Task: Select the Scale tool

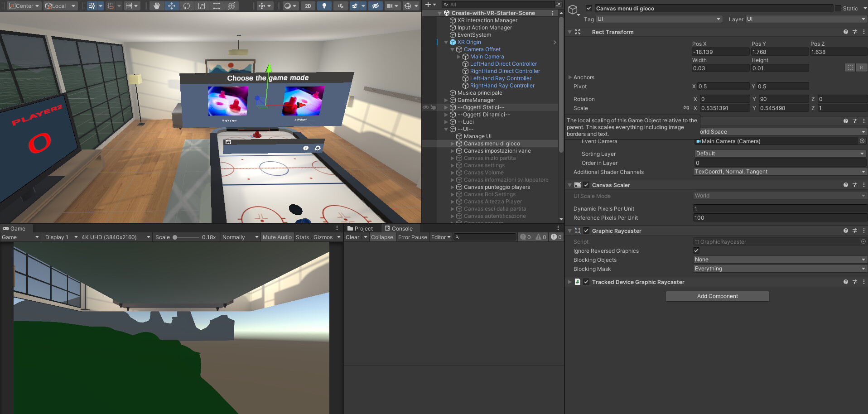Action: 201,6
